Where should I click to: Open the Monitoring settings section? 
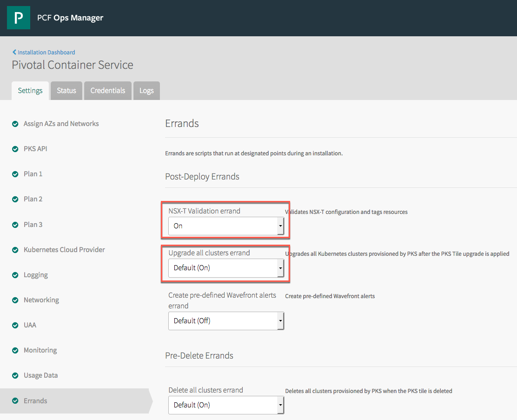coord(40,350)
